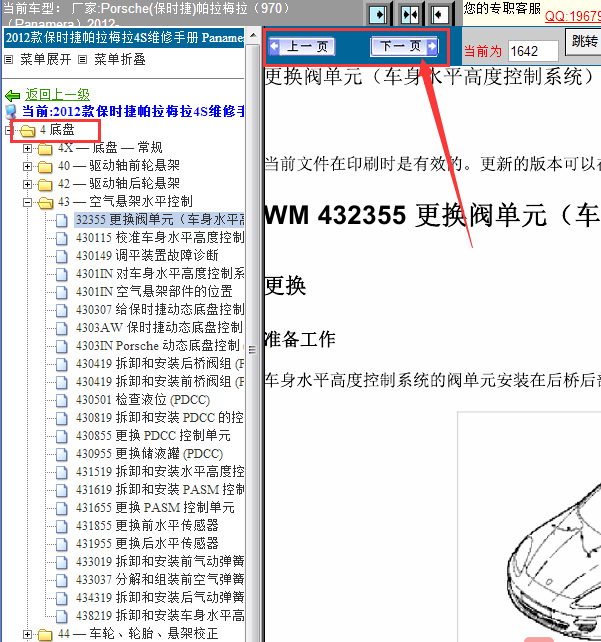Expand 40 — 驱动轴前轮悬架 node
This screenshot has height=642, width=601.
pyautogui.click(x=27, y=166)
